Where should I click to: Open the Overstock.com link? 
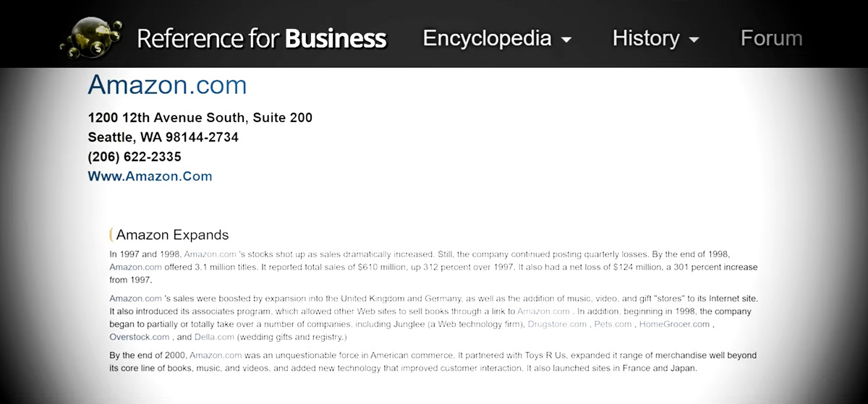(x=139, y=337)
